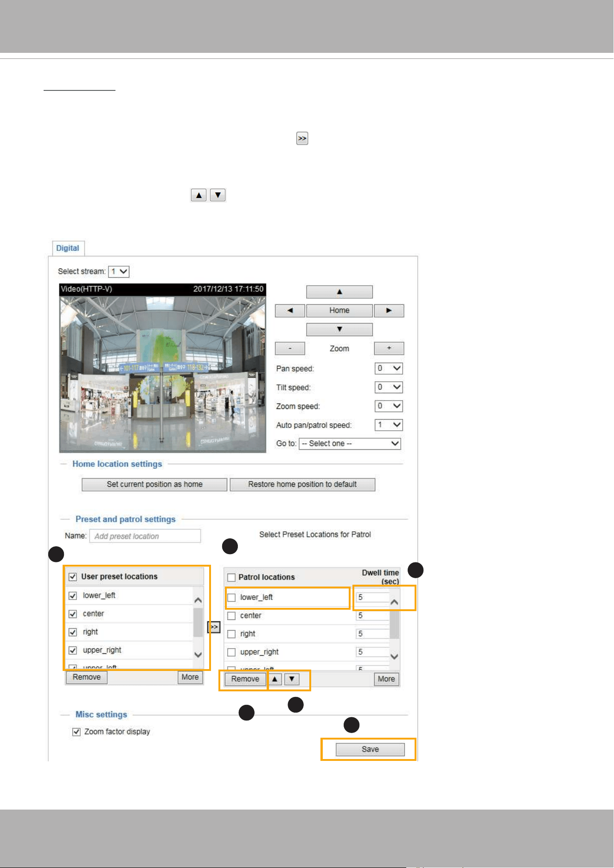Click Remove under patrol locations

245,679
